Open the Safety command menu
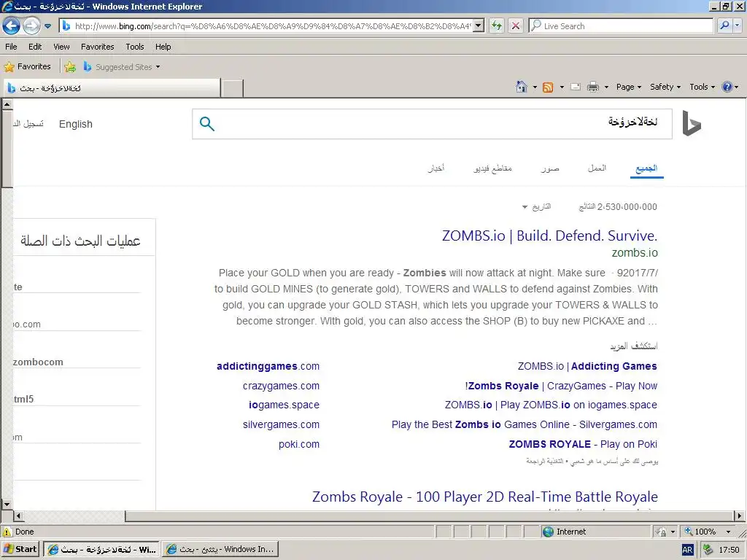 point(665,87)
